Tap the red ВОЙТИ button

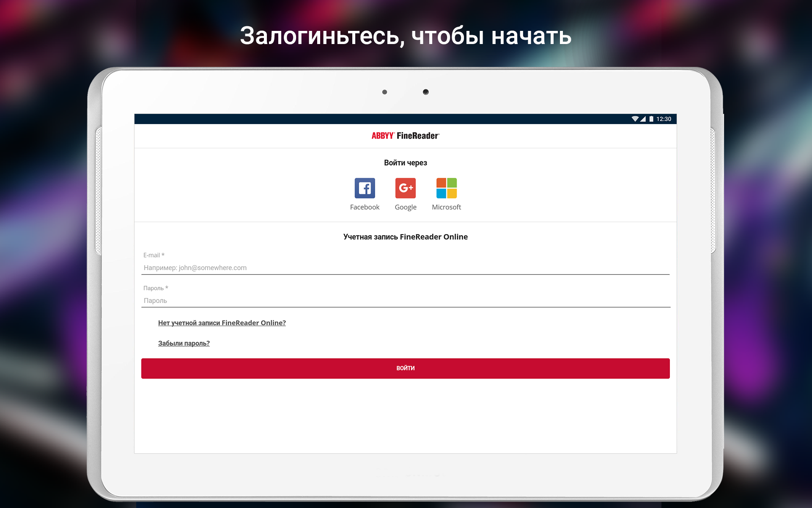(x=405, y=368)
